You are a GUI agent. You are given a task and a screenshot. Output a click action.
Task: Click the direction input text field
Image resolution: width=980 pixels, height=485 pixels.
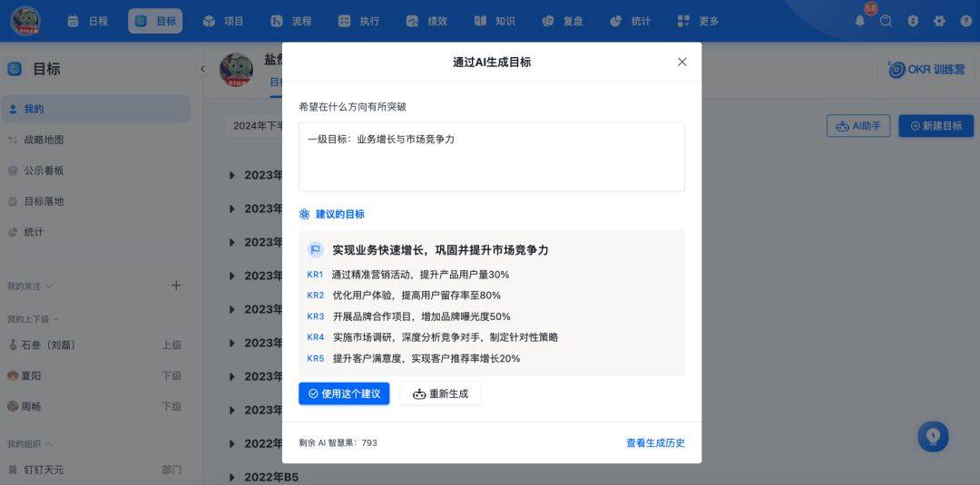pyautogui.click(x=492, y=158)
